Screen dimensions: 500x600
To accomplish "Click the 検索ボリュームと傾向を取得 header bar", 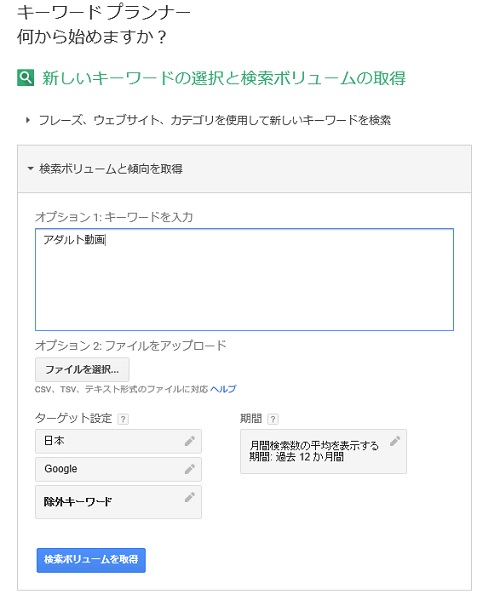I will click(244, 169).
